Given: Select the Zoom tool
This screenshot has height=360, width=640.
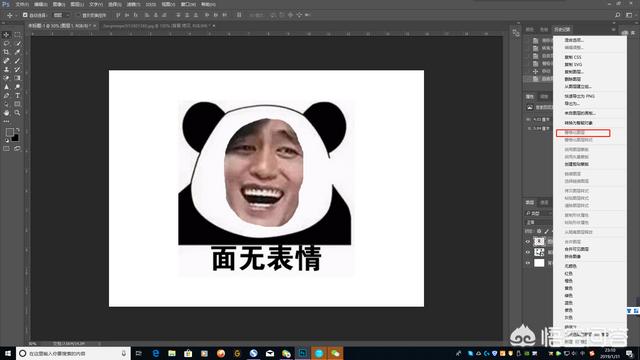Looking at the screenshot, I should pos(17,113).
